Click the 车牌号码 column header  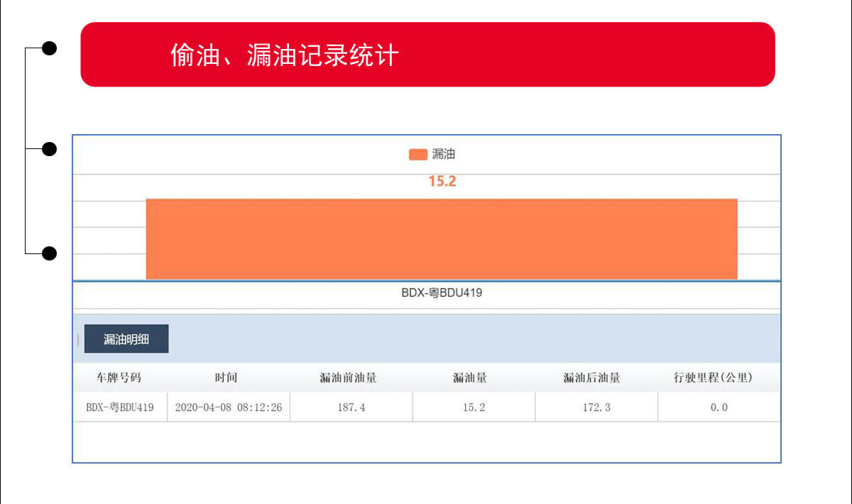click(x=119, y=378)
